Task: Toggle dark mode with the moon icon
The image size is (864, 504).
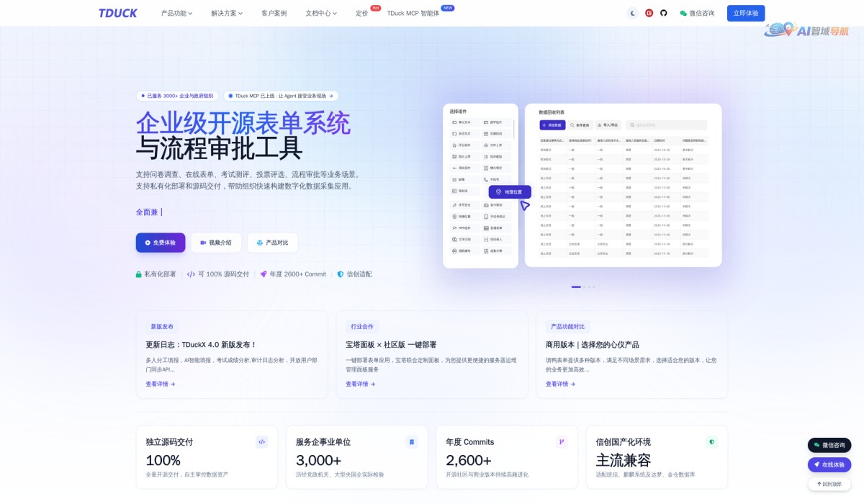Action: click(633, 13)
